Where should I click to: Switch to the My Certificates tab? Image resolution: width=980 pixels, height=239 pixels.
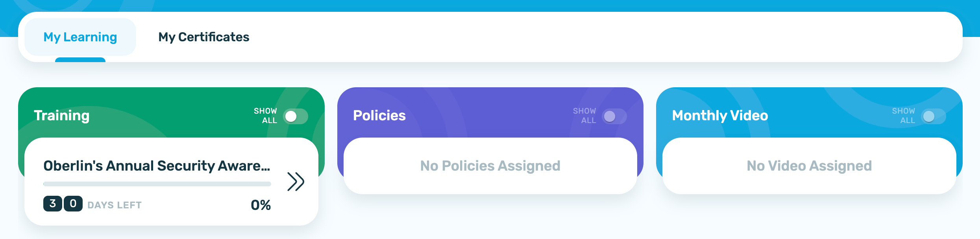tap(203, 37)
